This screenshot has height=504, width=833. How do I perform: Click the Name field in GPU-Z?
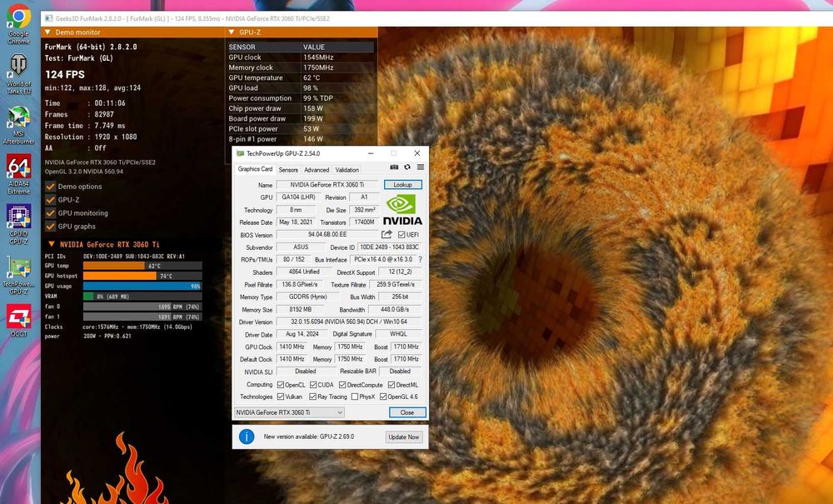coord(327,184)
